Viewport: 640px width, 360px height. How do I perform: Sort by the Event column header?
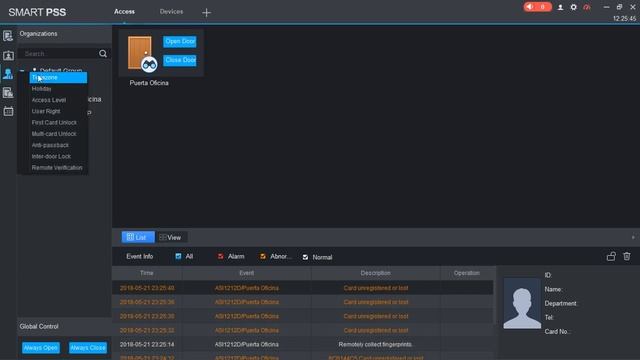pos(247,273)
